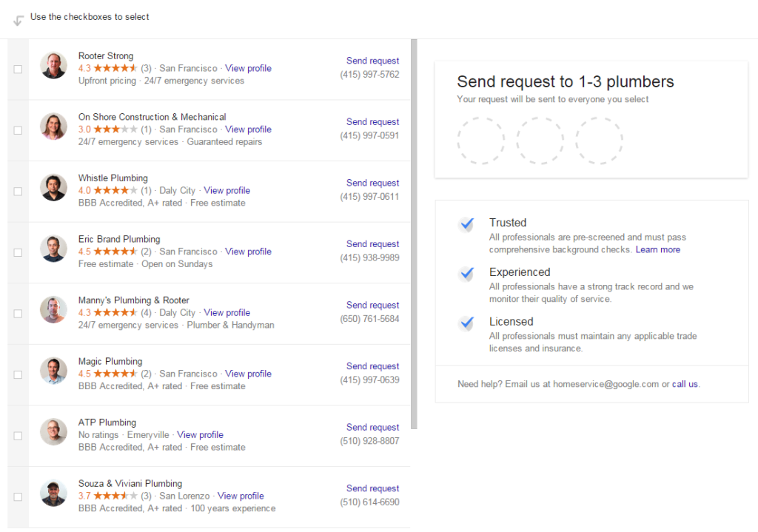This screenshot has height=532, width=758.
Task: Click On Shore Construction's profile photo
Action: (x=53, y=129)
